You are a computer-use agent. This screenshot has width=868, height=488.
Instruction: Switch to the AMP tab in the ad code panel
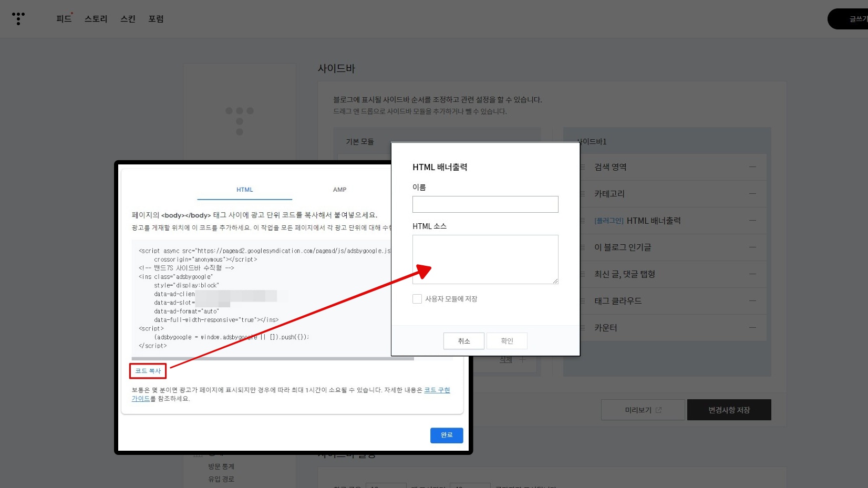pos(339,190)
